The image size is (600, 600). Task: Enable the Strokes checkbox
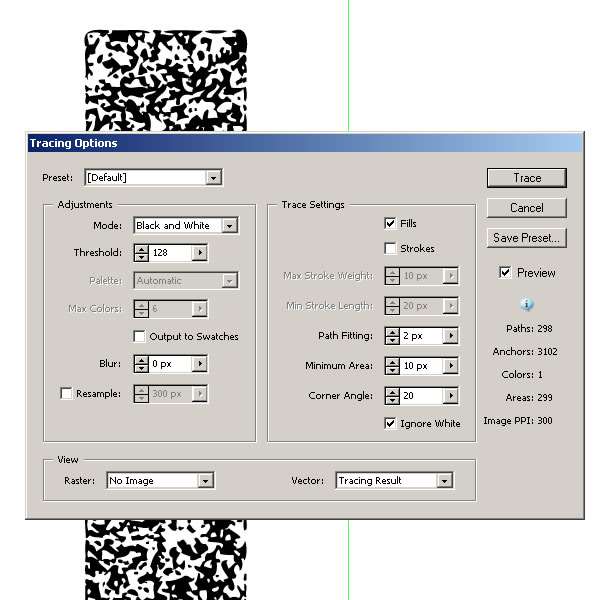point(390,248)
